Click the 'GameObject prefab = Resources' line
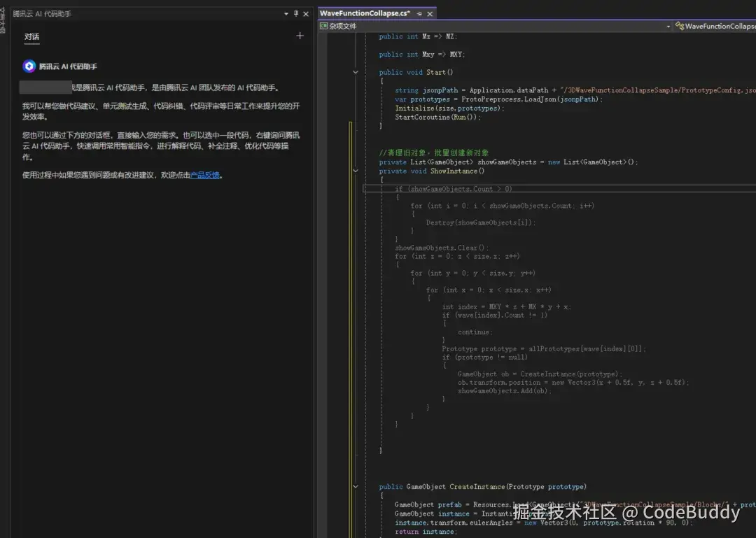The image size is (756, 538). pos(575,504)
